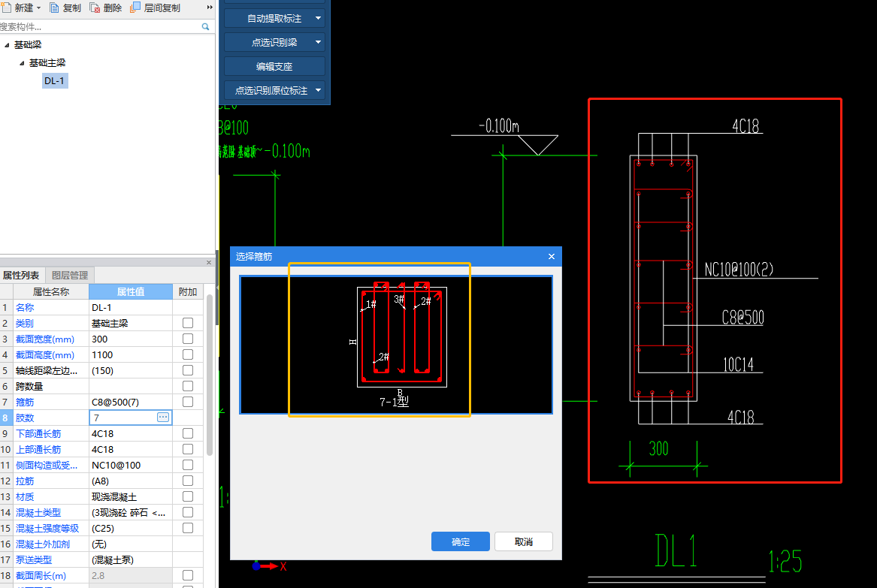Viewport: 877px width, 588px height.
Task: Confirm with the 确定 button
Action: pos(461,541)
